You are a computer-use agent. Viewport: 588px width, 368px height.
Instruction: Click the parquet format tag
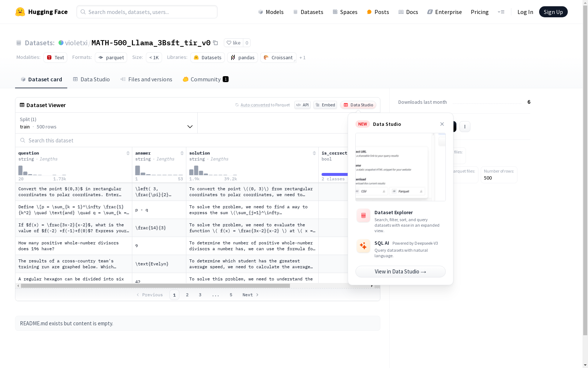[x=111, y=57]
